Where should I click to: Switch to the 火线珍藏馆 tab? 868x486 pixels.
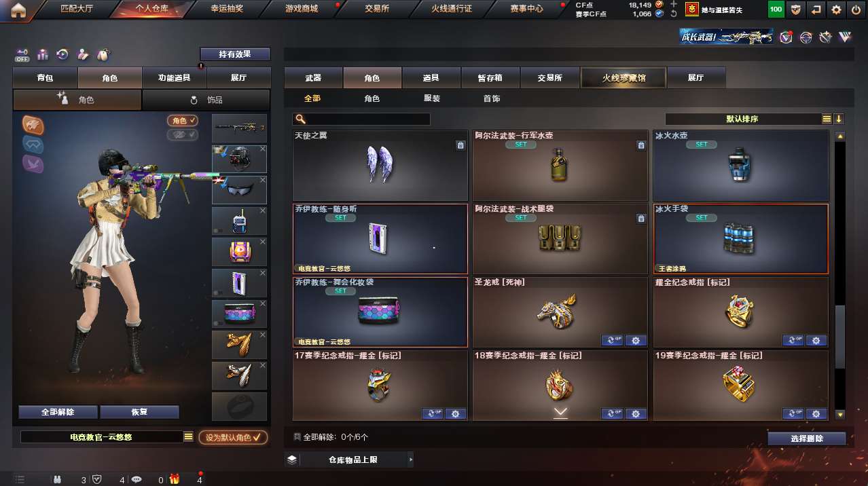coord(623,78)
